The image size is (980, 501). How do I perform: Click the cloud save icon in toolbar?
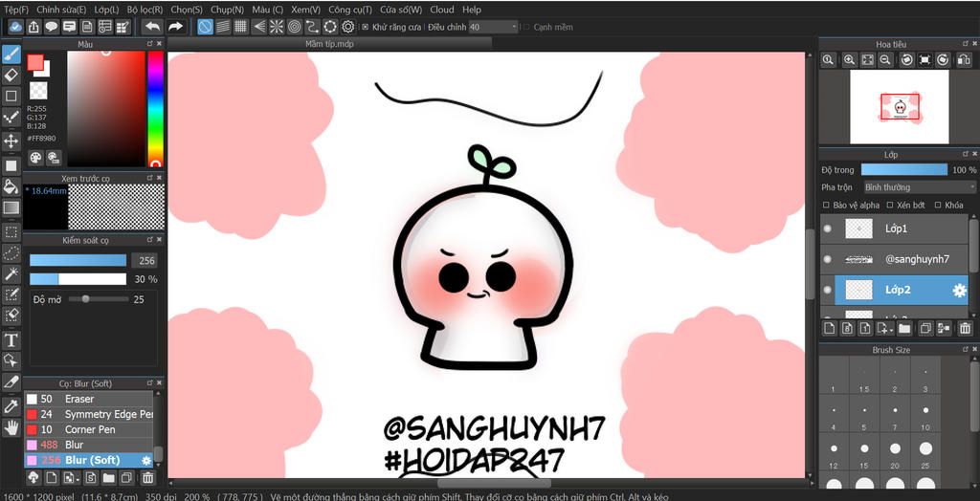tap(15, 27)
